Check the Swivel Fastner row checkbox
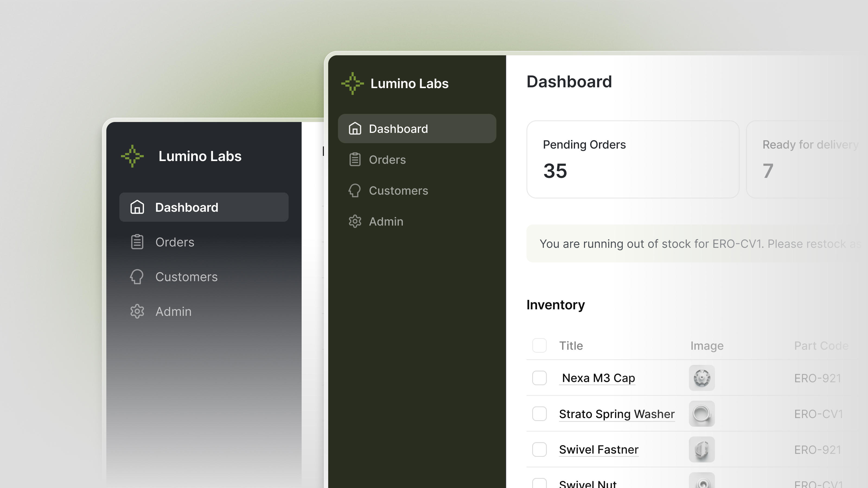The width and height of the screenshot is (868, 488). [539, 449]
